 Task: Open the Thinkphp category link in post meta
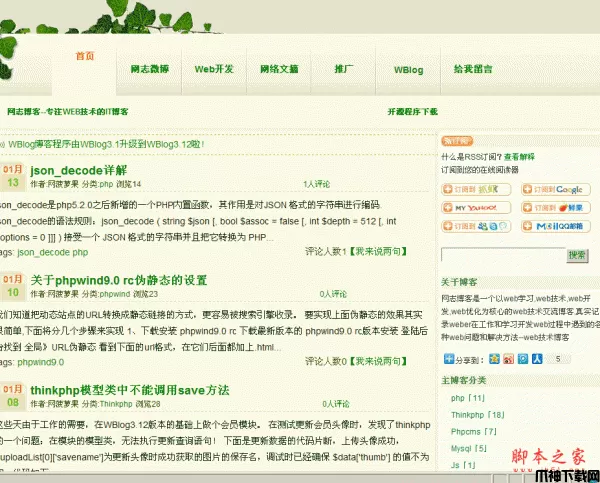[116, 404]
